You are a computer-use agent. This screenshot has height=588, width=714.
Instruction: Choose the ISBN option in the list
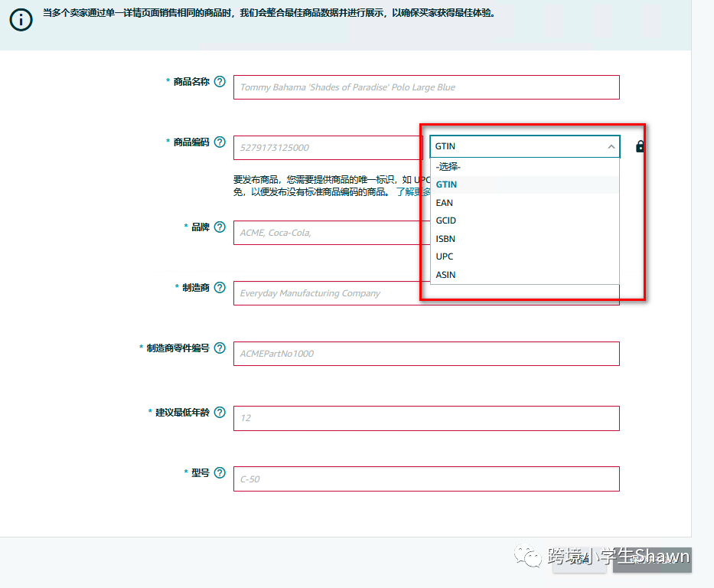tap(447, 238)
